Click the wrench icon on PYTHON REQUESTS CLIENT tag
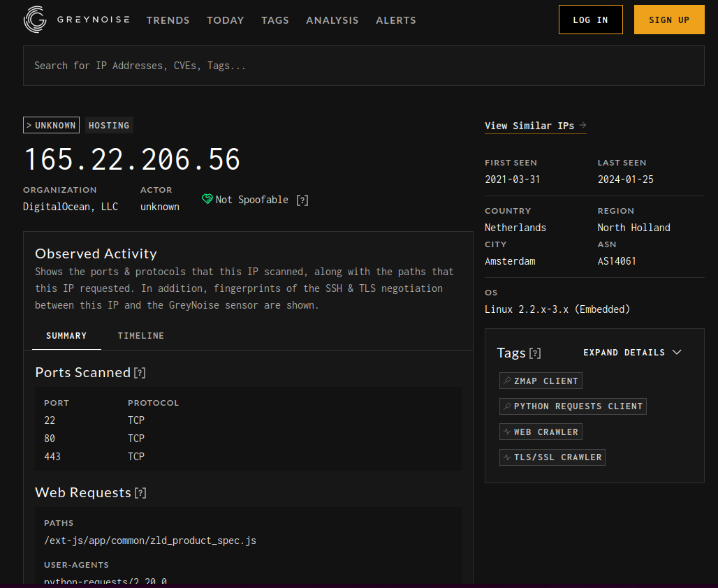718x588 pixels. (508, 406)
